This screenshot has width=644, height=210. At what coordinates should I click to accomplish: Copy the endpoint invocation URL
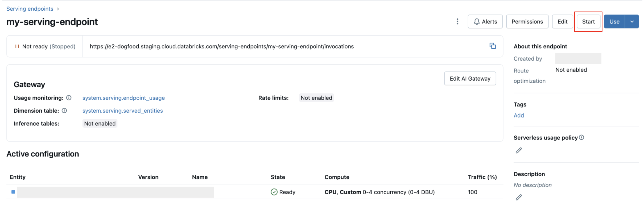tap(493, 46)
